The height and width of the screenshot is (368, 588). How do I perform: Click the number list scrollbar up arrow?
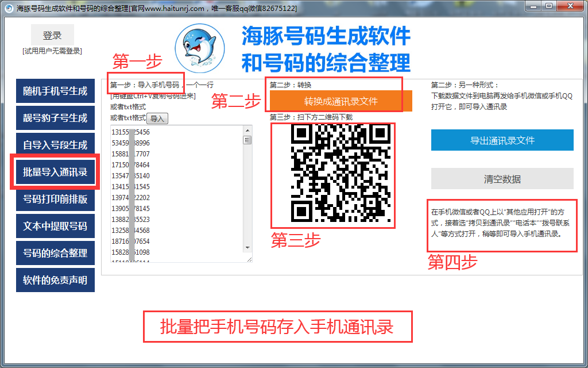(x=248, y=131)
